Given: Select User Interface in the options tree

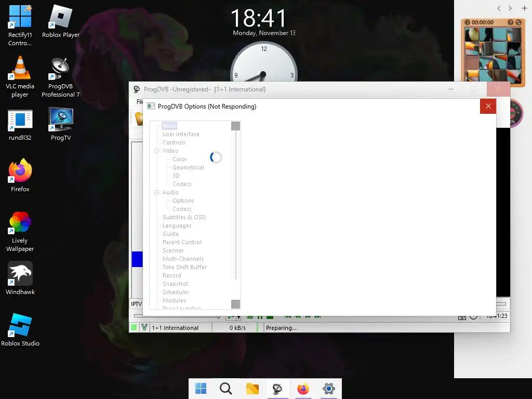Looking at the screenshot, I should tap(181, 134).
